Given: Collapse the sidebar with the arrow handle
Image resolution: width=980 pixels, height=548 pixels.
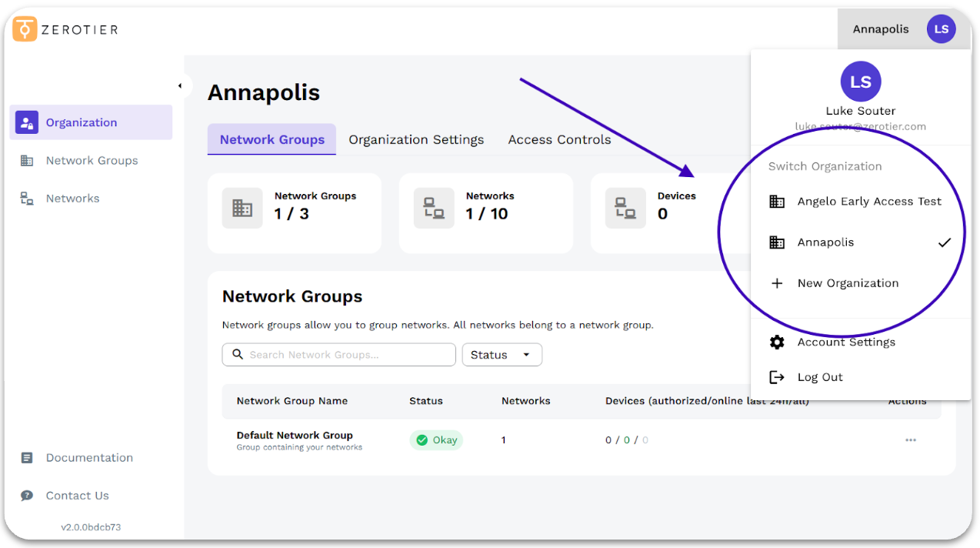Looking at the screenshot, I should 180,85.
